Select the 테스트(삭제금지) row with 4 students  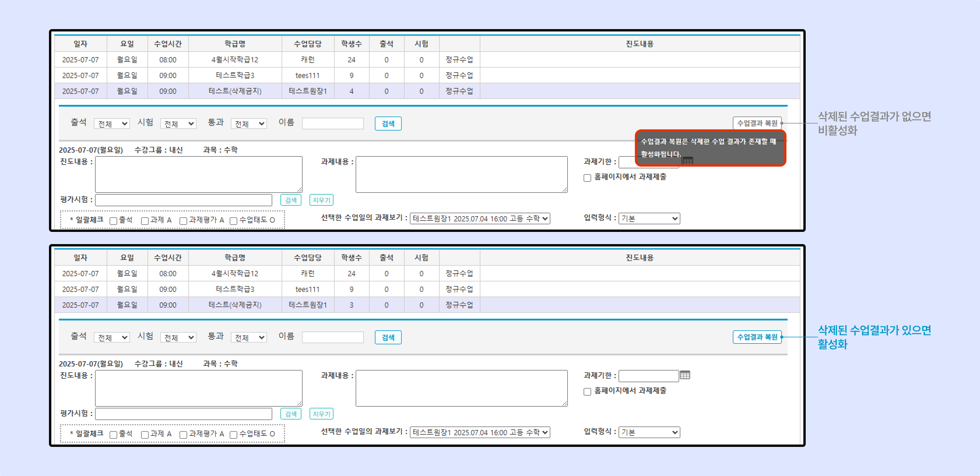235,91
